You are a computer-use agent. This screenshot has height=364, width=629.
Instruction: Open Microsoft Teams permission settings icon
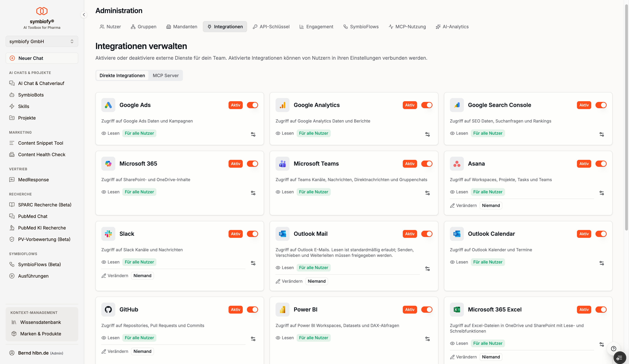pyautogui.click(x=427, y=193)
